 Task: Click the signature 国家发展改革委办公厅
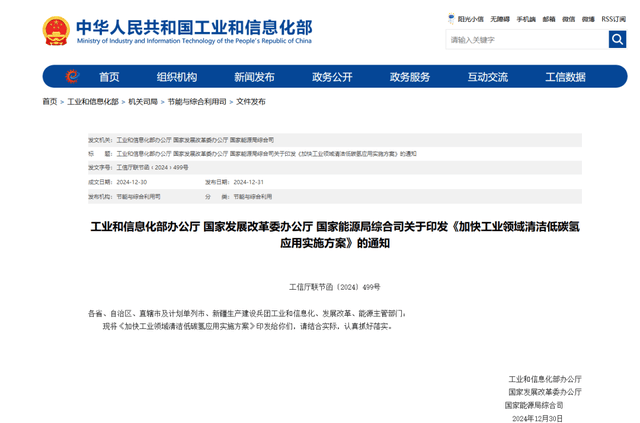545,392
